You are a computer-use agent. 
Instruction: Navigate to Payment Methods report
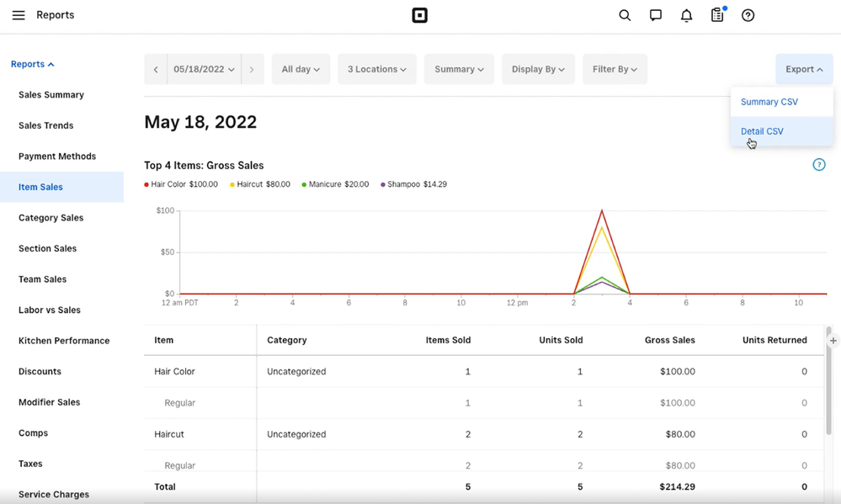pos(57,157)
